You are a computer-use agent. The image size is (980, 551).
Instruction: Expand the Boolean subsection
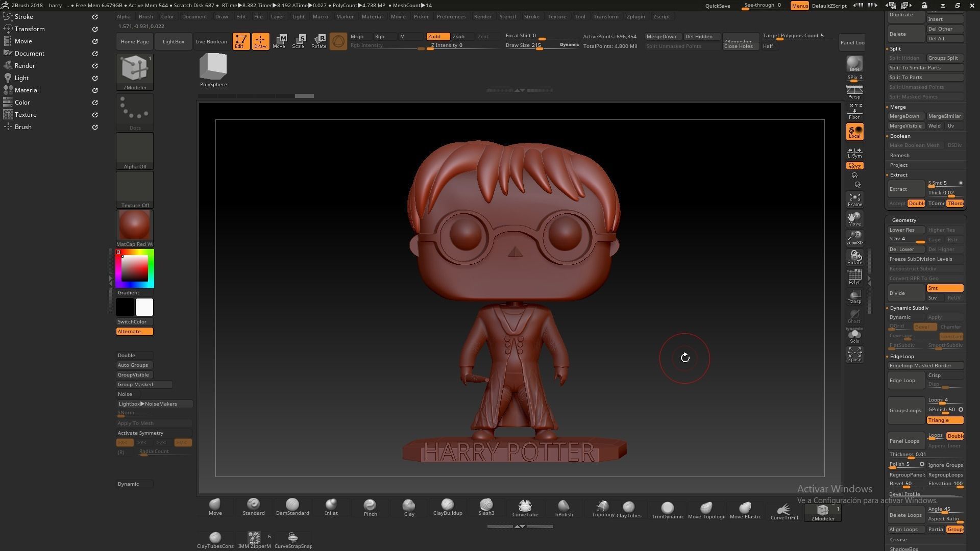click(900, 136)
